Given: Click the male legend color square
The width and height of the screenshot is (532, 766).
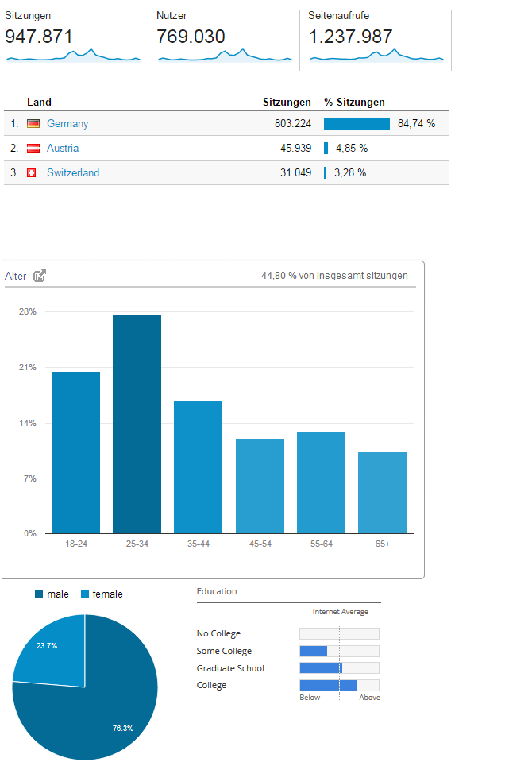Looking at the screenshot, I should (x=39, y=594).
